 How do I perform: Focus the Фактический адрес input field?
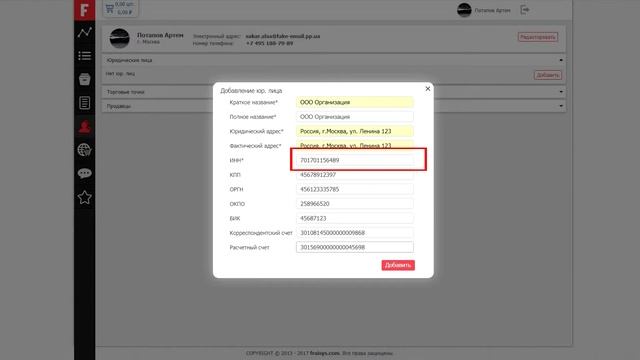[355, 145]
